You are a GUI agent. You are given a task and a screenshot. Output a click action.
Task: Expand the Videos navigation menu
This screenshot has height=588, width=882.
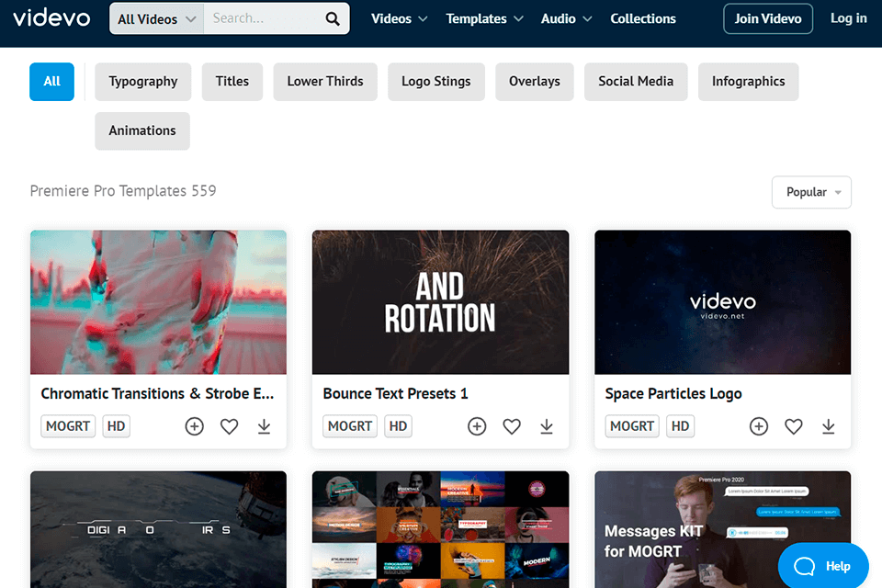pos(400,18)
